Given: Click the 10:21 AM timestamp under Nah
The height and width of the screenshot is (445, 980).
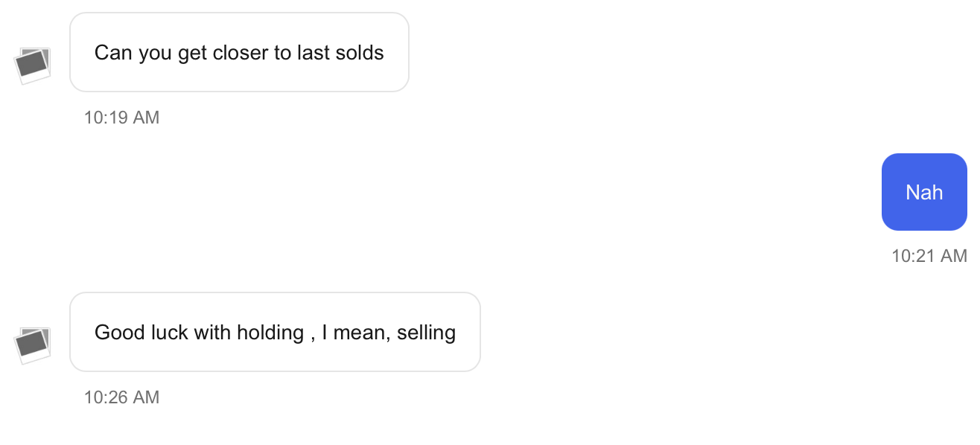Looking at the screenshot, I should pos(929,256).
